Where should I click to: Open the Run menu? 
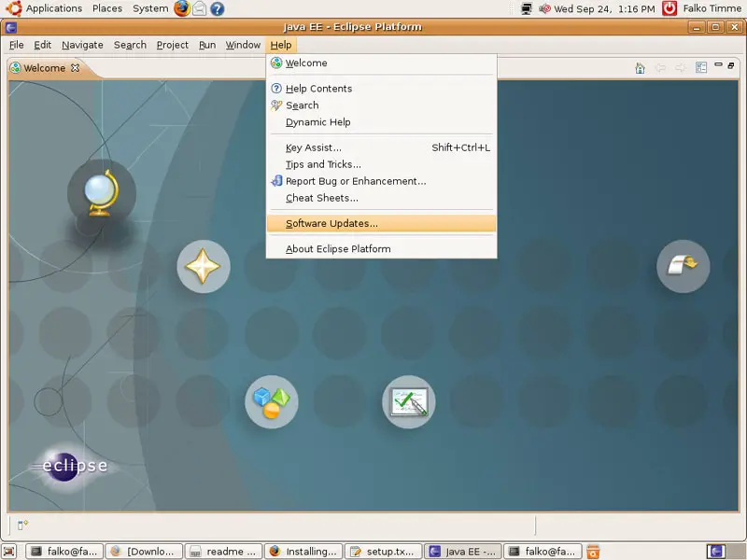coord(207,45)
